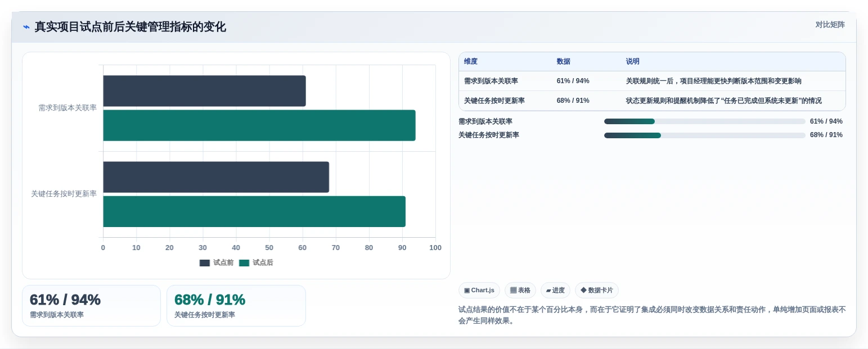Image resolution: width=868 pixels, height=349 pixels.
Task: Click the 61% / 94% value beside progress bar
Action: [x=826, y=121]
